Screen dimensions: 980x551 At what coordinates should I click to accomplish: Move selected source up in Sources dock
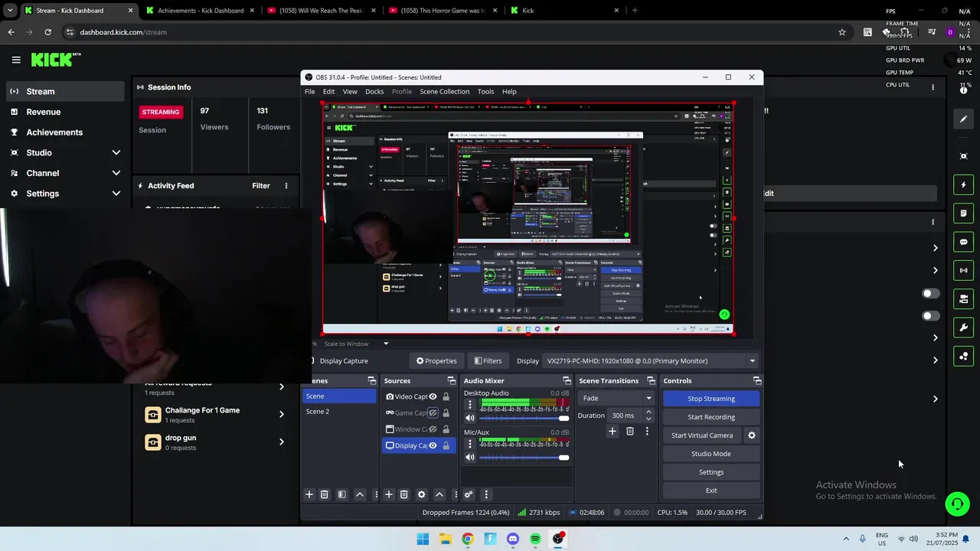click(439, 494)
